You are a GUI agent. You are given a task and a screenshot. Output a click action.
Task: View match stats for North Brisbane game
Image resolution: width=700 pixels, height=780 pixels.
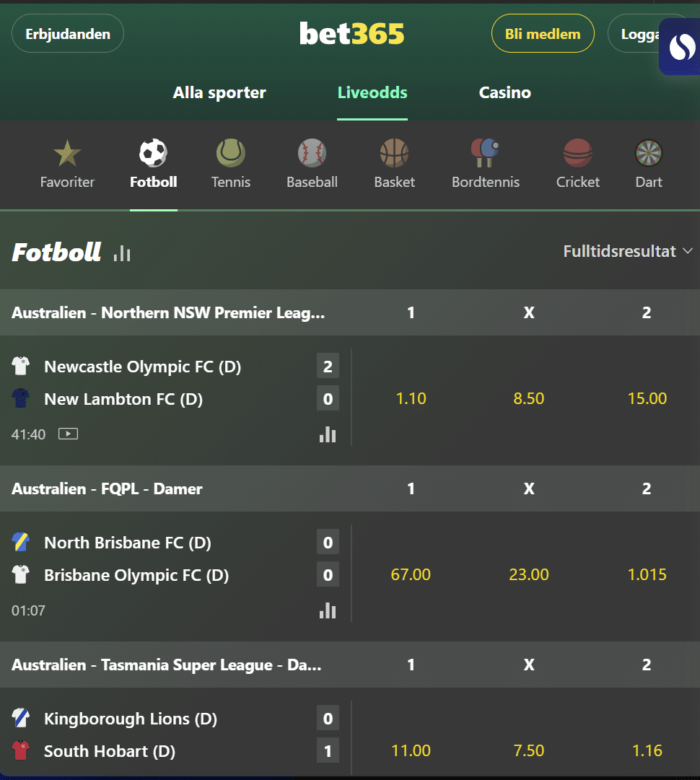[x=328, y=610]
